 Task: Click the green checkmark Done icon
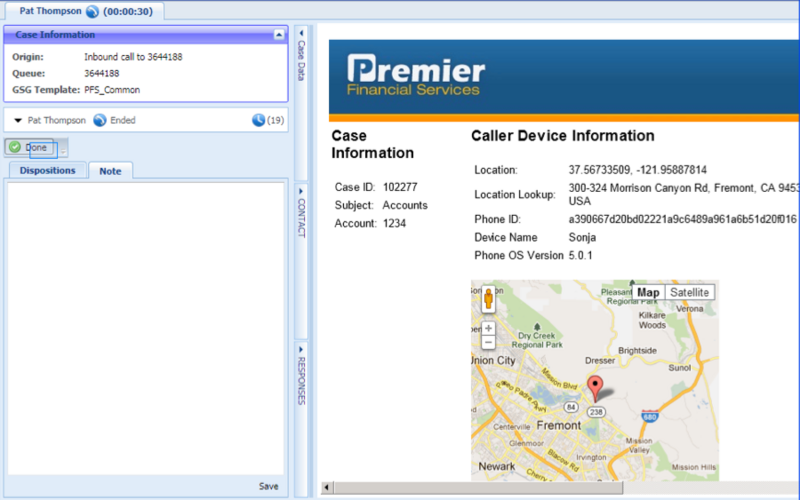coord(15,147)
